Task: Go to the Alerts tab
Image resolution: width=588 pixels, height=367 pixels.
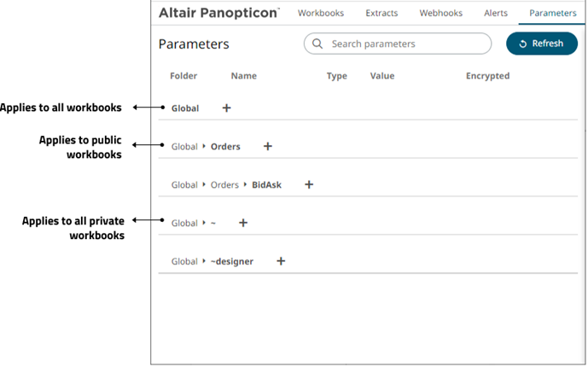Action: pos(495,13)
